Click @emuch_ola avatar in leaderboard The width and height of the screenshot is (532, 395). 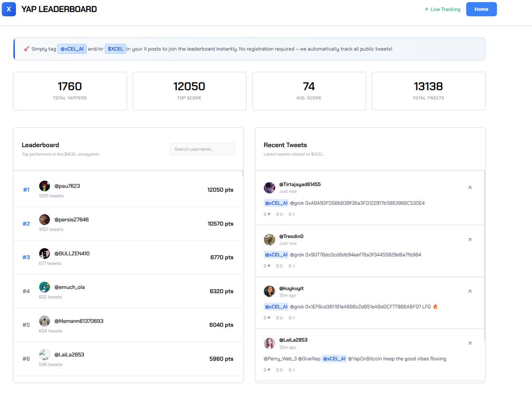[44, 287]
